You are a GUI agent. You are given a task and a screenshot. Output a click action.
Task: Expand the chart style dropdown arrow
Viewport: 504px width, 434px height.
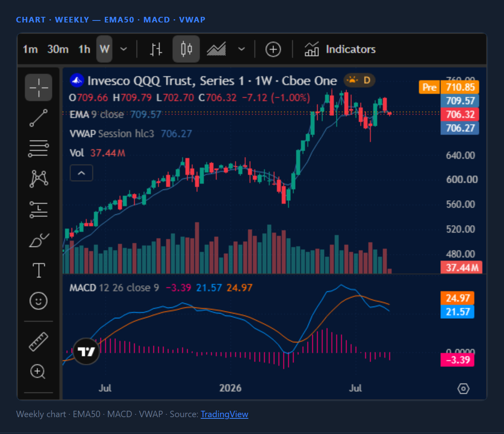[241, 49]
